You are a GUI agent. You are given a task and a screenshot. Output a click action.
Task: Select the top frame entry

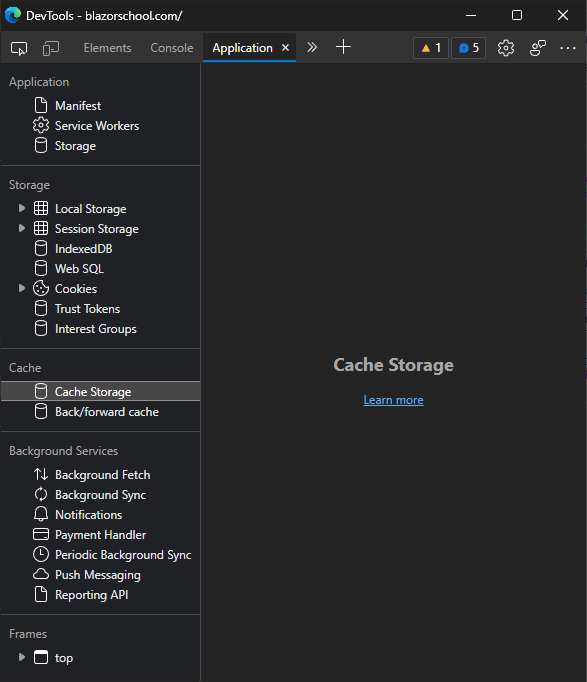click(64, 659)
